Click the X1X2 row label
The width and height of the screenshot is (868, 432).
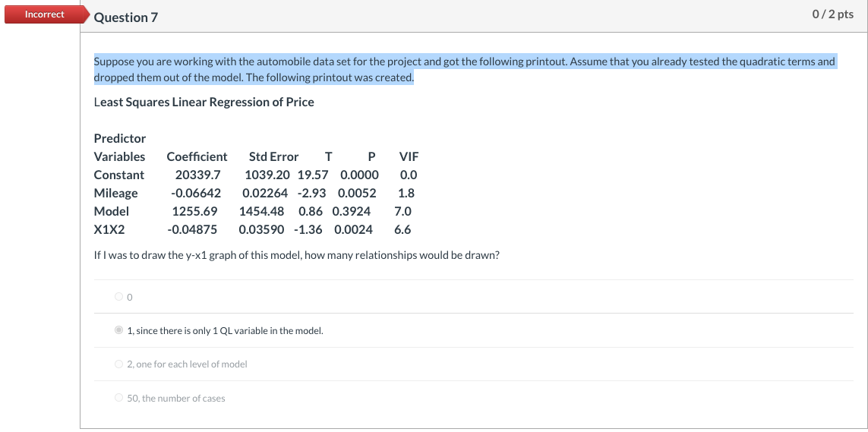(109, 229)
